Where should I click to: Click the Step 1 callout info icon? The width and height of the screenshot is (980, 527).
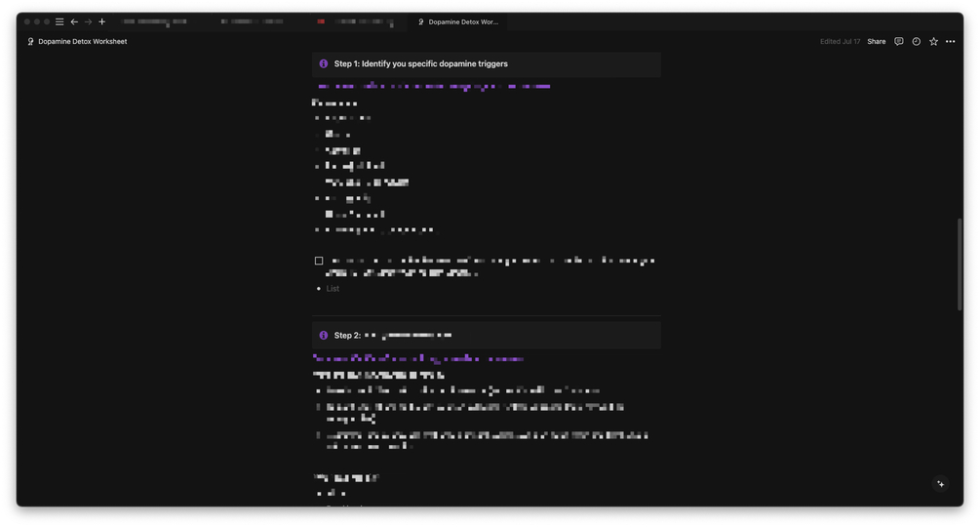coord(324,64)
